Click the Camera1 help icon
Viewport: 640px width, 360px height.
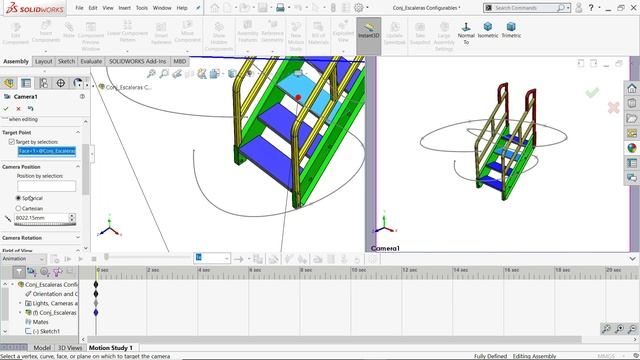point(82,96)
